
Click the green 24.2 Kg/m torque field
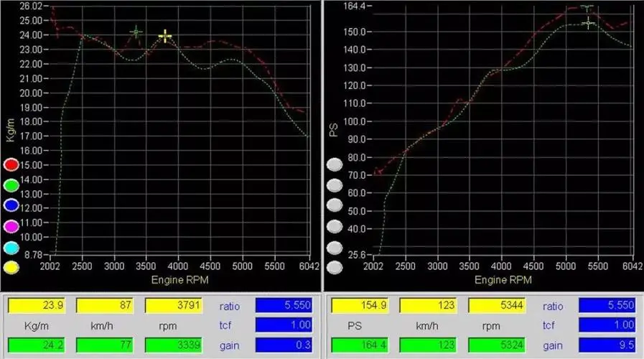[x=36, y=345]
